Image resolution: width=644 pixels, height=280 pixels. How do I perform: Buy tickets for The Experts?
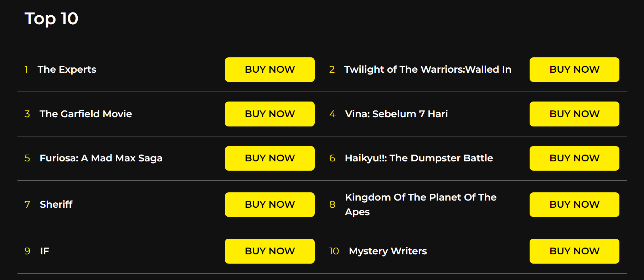(x=269, y=69)
